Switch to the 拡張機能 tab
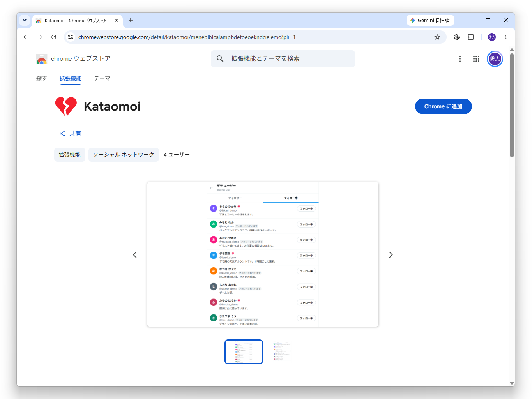The image size is (532, 399). [x=71, y=78]
